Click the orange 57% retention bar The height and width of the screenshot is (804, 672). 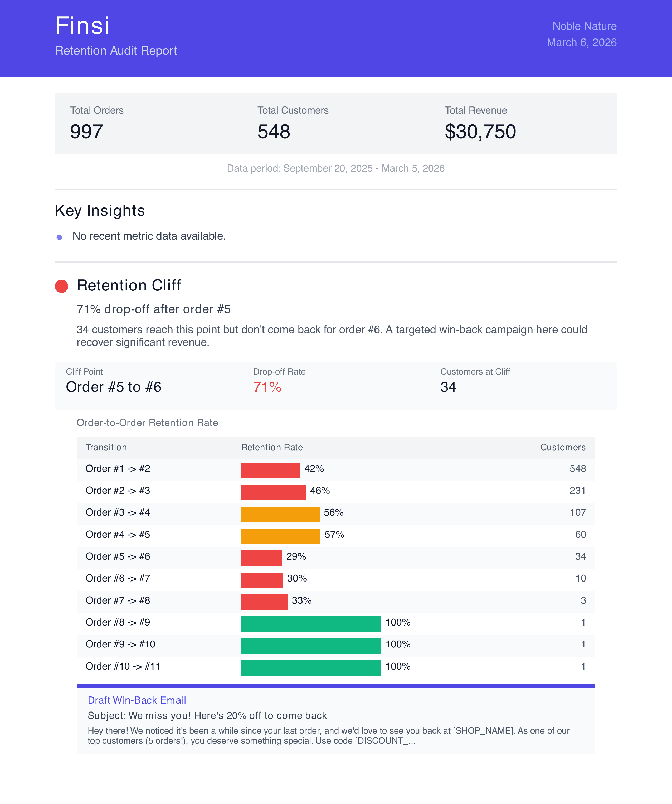[x=280, y=535]
